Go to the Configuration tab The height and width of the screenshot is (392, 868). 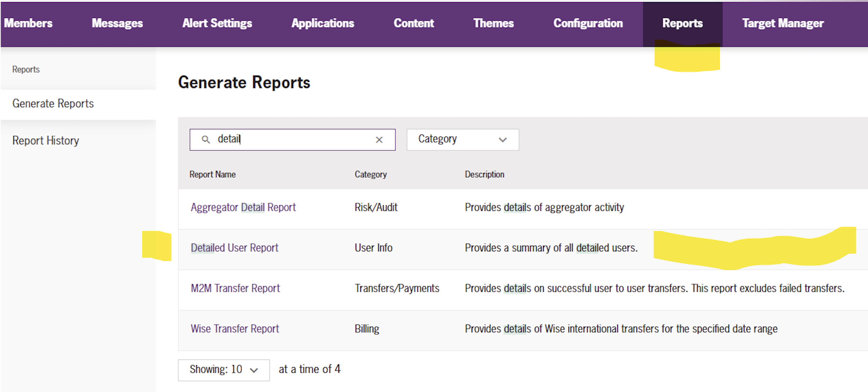point(588,23)
